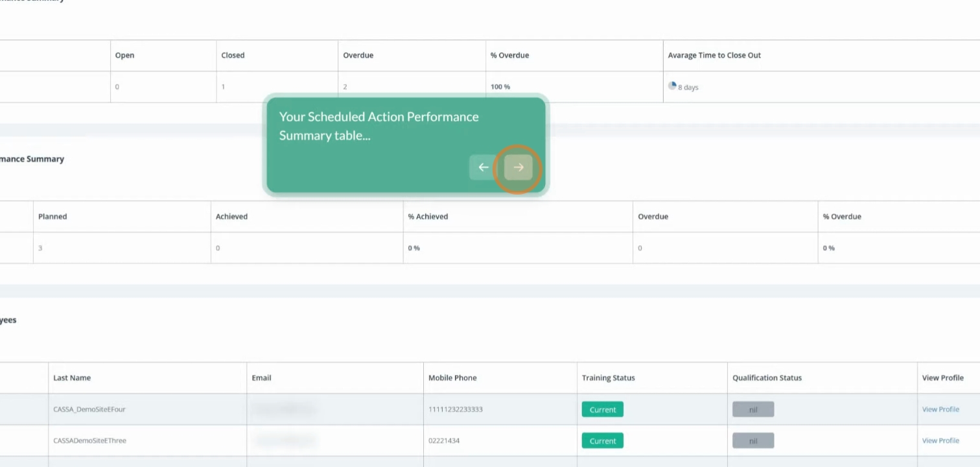Click the Avarage Time to Close Out header

(714, 55)
